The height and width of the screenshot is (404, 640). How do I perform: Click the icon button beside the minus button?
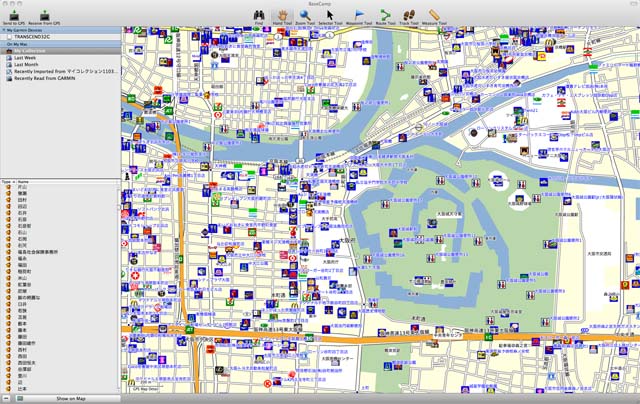coord(19,398)
